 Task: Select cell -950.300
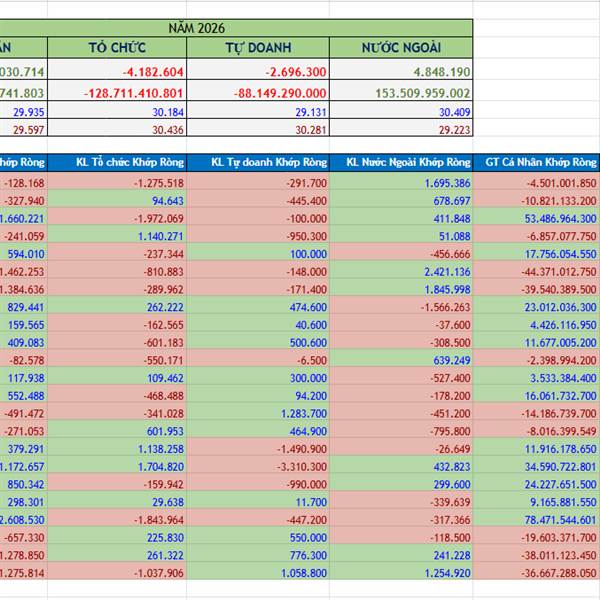coord(258,235)
